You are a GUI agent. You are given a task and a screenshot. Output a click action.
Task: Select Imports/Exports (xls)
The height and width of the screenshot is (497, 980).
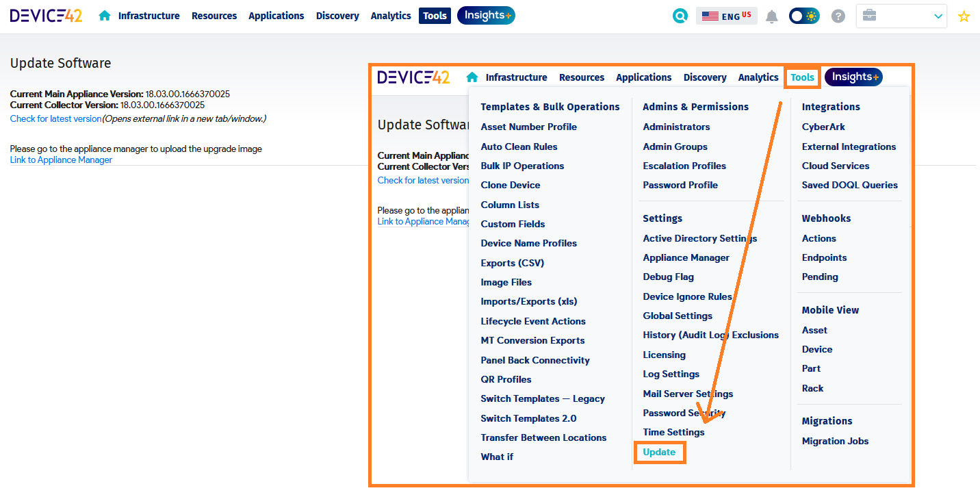pyautogui.click(x=529, y=301)
